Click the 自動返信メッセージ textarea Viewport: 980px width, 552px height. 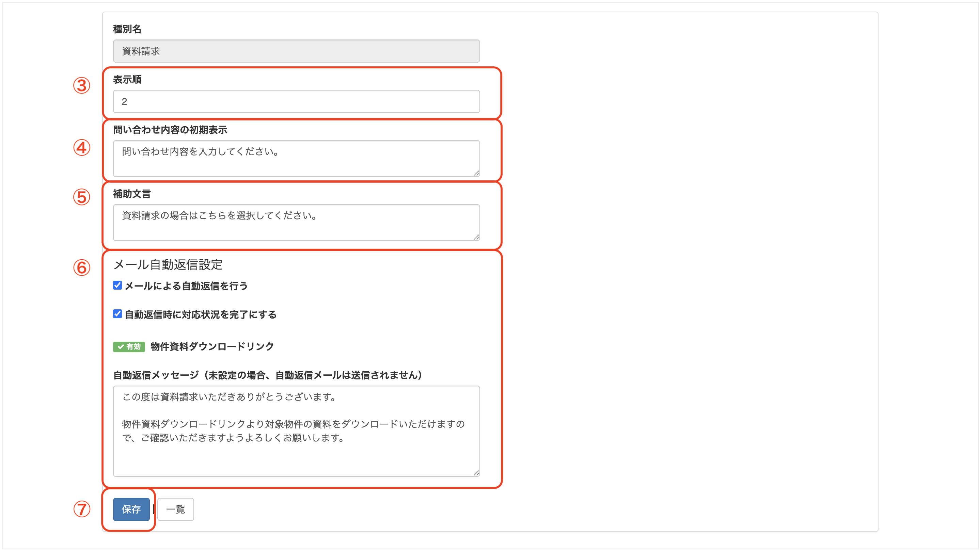pos(296,431)
